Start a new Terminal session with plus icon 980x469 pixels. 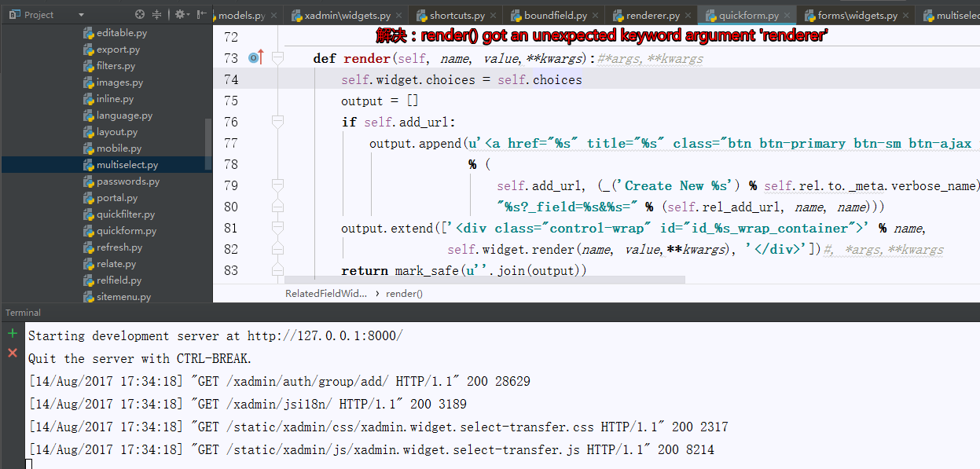pos(11,334)
